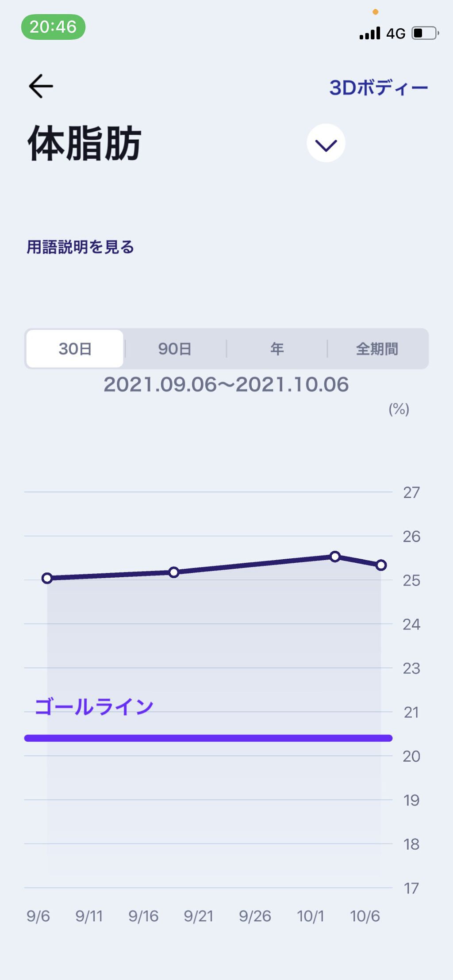
Task: Tap the date range 2021.09.06～2021.10.06 text
Action: click(x=226, y=385)
